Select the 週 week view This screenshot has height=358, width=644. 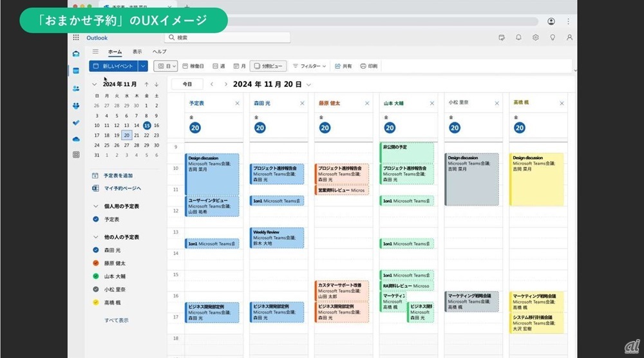point(219,66)
